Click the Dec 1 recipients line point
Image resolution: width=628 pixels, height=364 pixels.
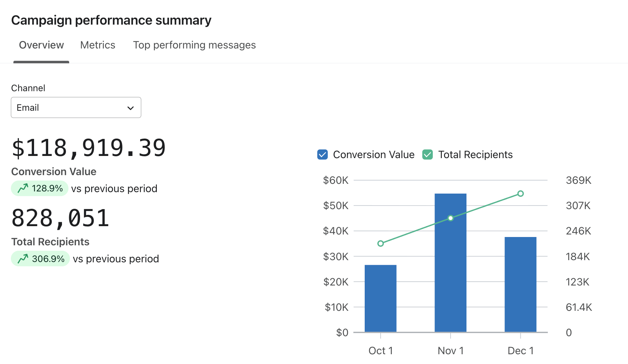click(x=520, y=194)
